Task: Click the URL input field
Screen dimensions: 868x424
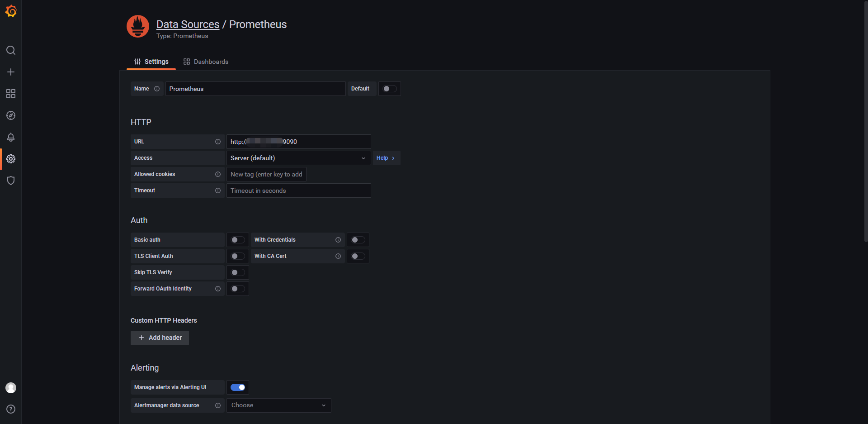Action: pos(298,142)
